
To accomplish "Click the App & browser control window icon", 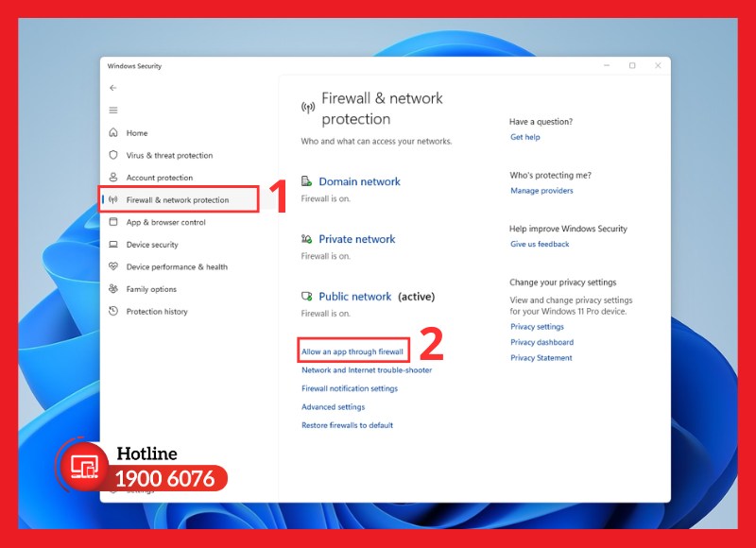I will click(x=113, y=222).
